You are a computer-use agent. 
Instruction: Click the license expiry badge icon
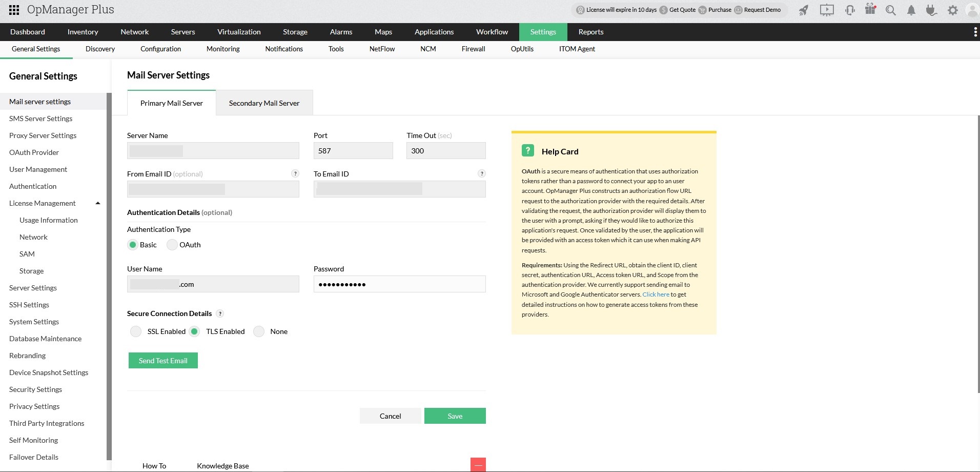(580, 10)
